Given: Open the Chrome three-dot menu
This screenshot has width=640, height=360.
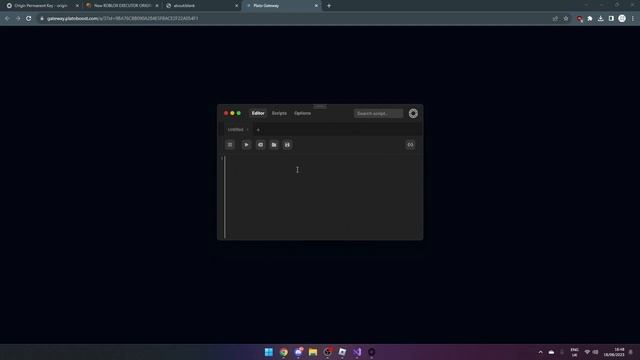Looking at the screenshot, I should tap(633, 18).
